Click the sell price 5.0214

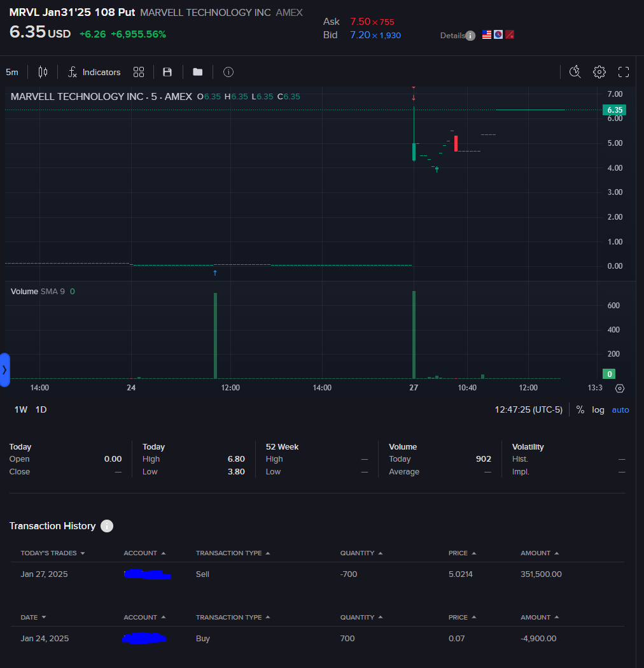(461, 574)
